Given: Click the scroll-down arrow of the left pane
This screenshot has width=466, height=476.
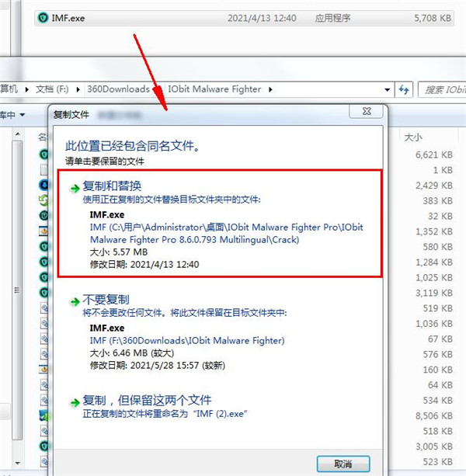Looking at the screenshot, I should point(18,464).
